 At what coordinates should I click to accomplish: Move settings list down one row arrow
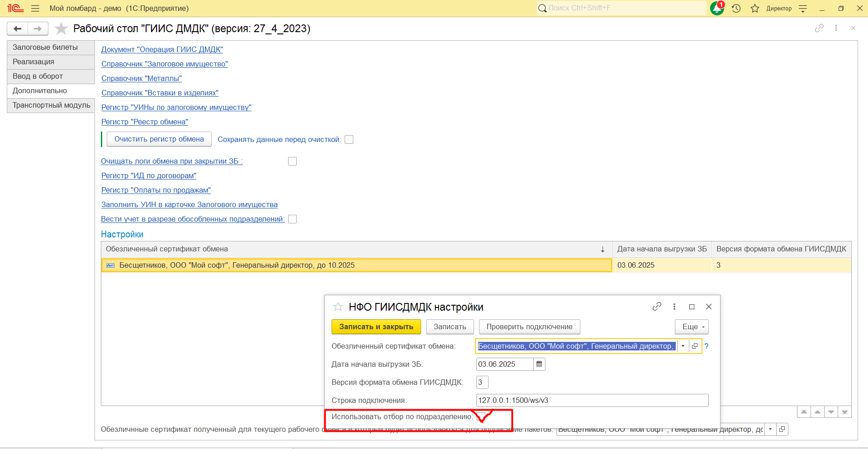[x=831, y=412]
